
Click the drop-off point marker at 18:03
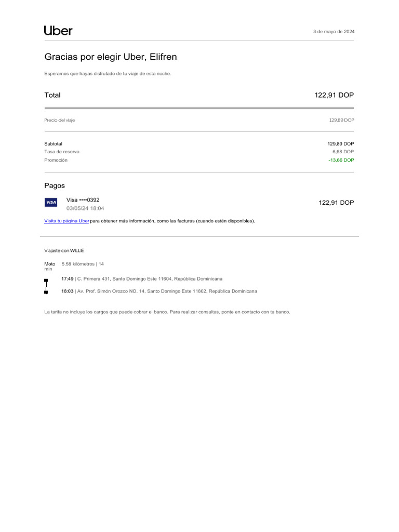[x=46, y=292]
